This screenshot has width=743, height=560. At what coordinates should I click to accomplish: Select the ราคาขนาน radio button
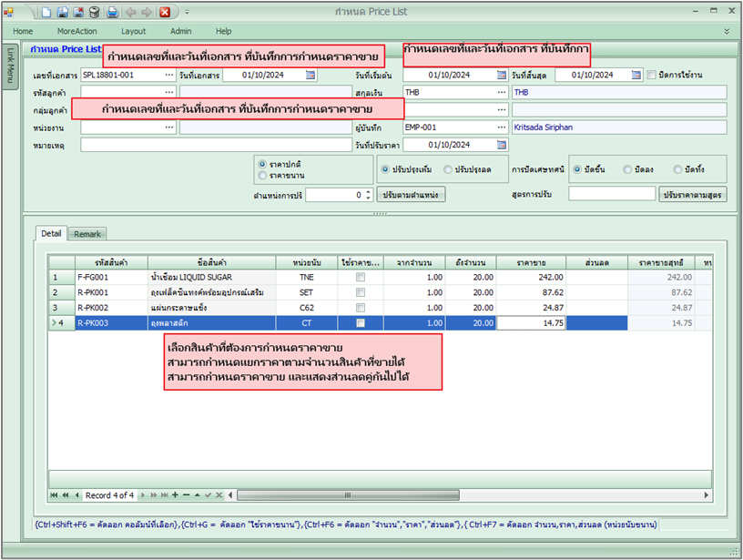262,175
